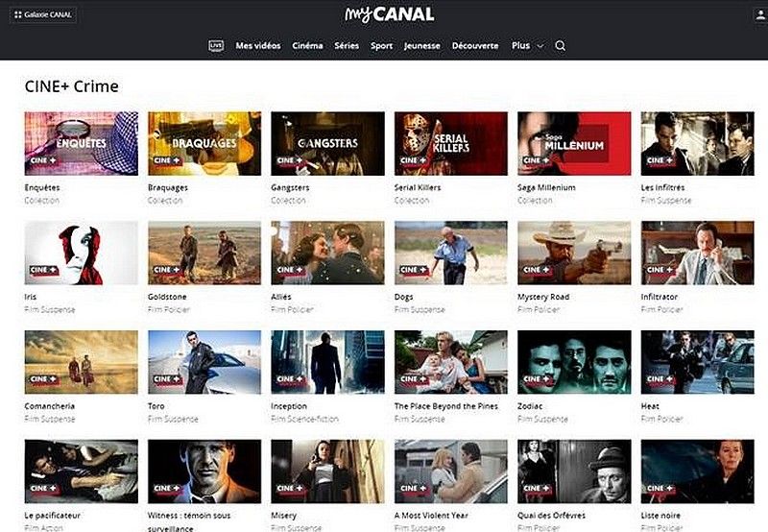Select the Saga Millenium collection tile
The height and width of the screenshot is (532, 768).
click(574, 143)
